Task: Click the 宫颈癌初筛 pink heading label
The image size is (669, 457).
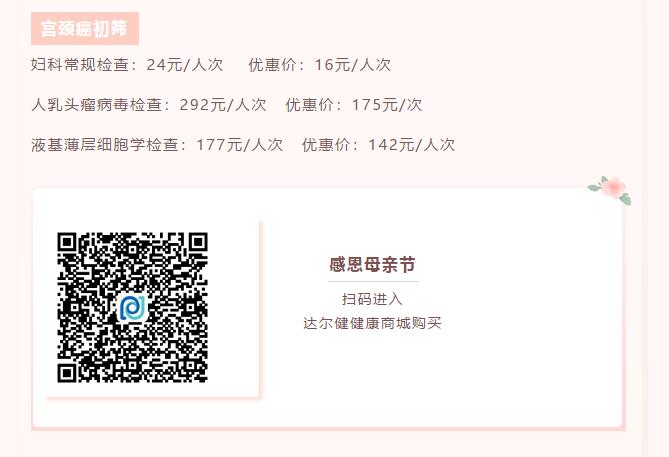Action: tap(85, 29)
